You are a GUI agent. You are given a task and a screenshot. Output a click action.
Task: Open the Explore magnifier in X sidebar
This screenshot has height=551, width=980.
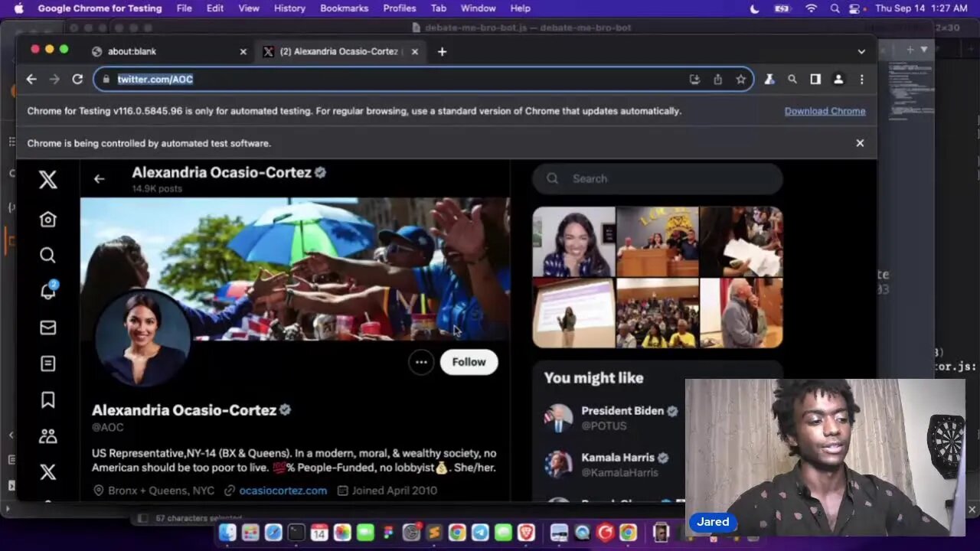[47, 255]
